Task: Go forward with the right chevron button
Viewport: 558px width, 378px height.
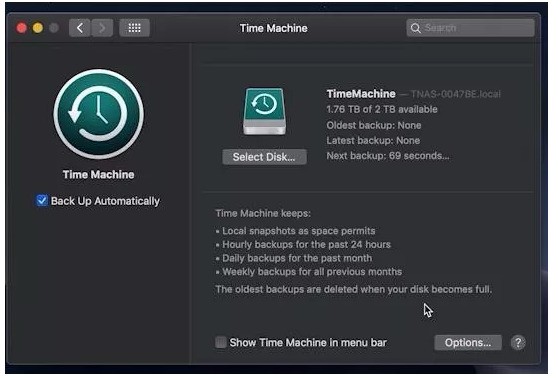Action: click(102, 28)
